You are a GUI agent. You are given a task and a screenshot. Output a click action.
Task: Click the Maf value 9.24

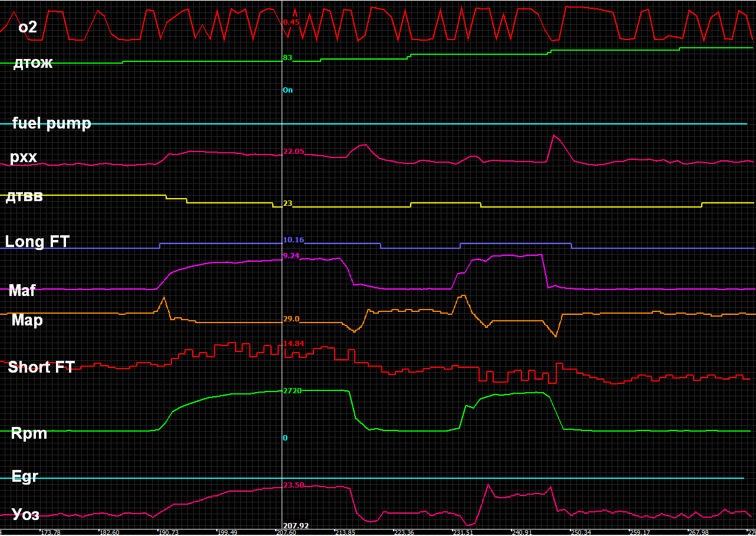click(291, 256)
